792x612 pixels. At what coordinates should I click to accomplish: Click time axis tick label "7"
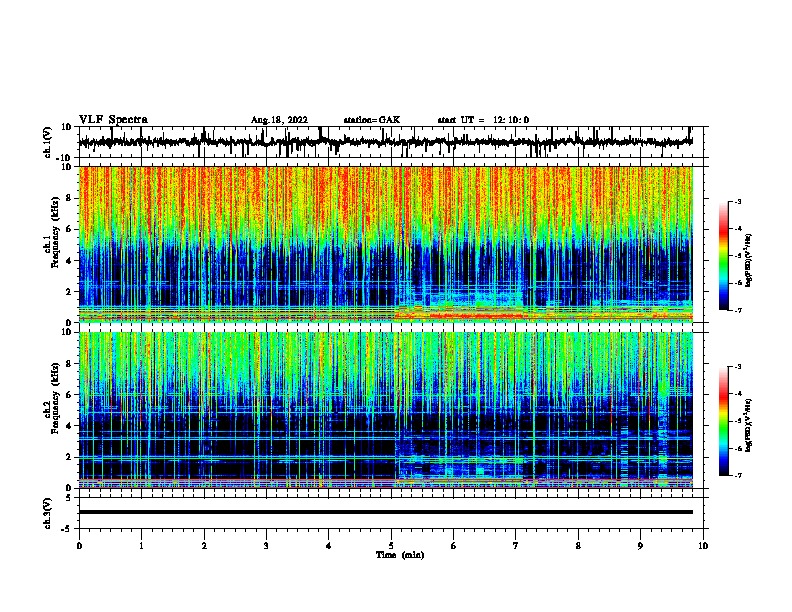coord(516,545)
